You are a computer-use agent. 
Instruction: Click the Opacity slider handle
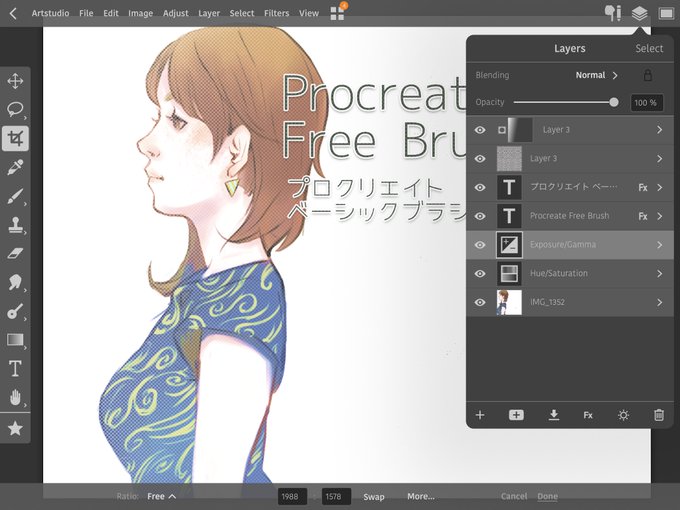614,102
